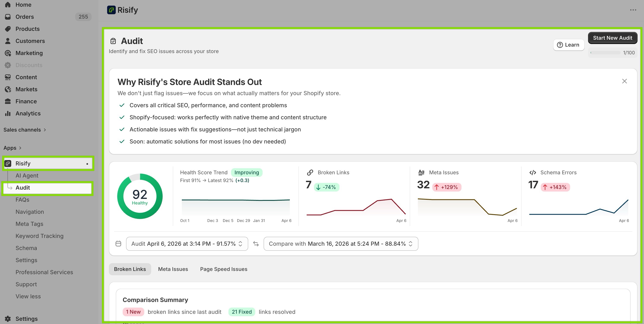The height and width of the screenshot is (324, 644).
Task: Switch to the Meta Issues tab
Action: 173,269
